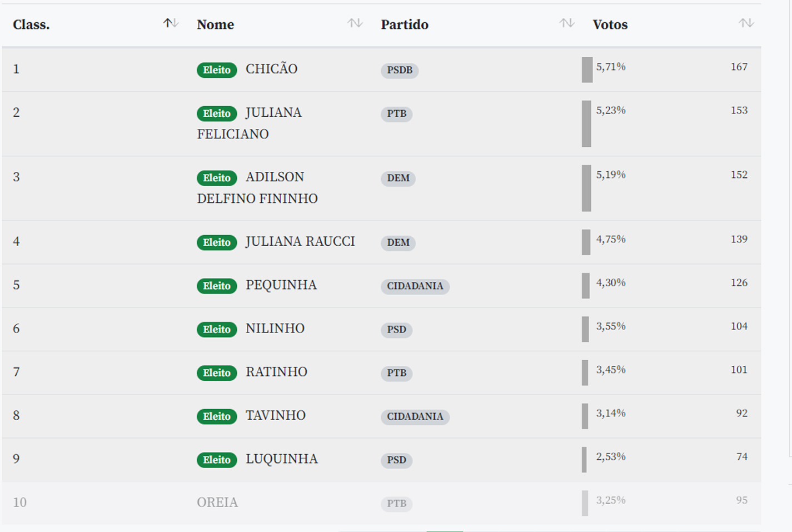The image size is (792, 532).
Task: Click the PSD tag in Luquinha's row
Action: pyautogui.click(x=396, y=460)
